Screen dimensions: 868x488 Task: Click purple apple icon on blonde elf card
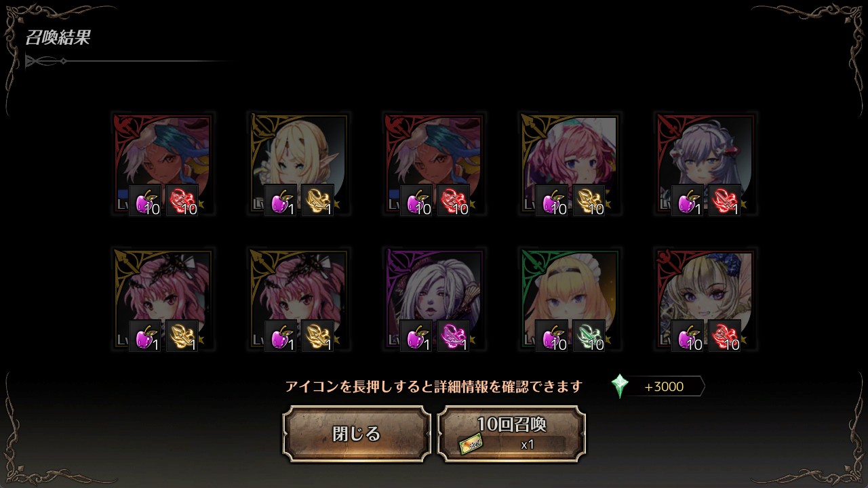pos(281,200)
